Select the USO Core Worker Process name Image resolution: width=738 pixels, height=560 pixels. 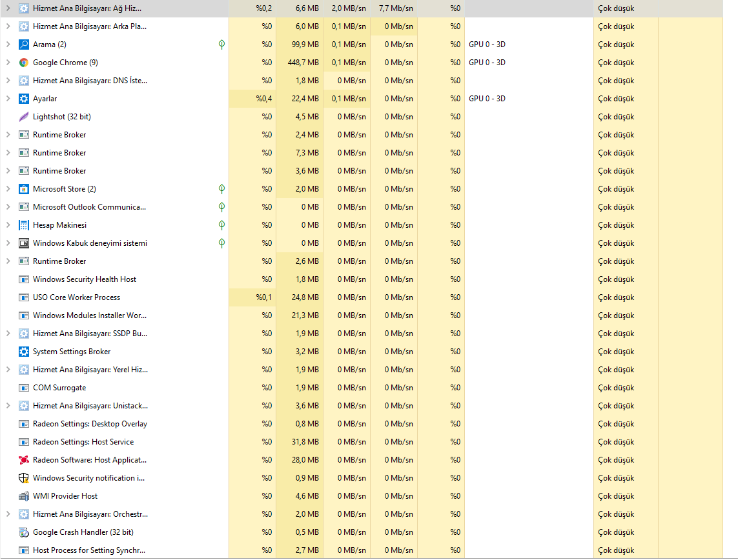pyautogui.click(x=76, y=297)
